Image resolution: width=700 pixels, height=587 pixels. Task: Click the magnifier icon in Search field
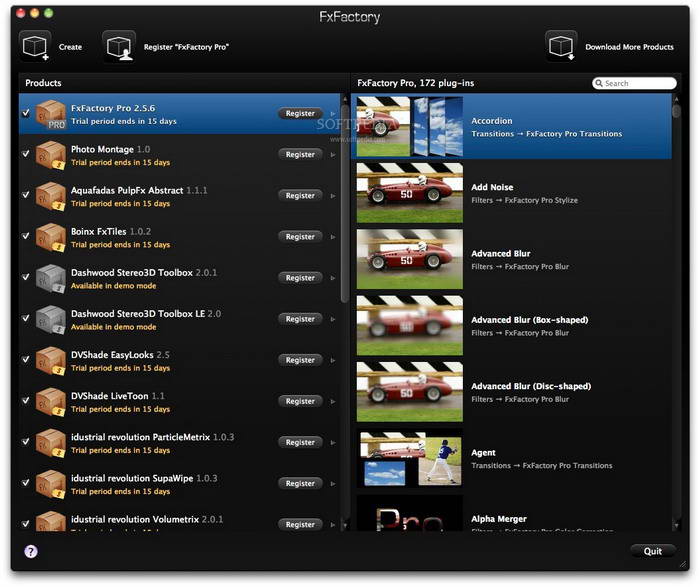599,83
